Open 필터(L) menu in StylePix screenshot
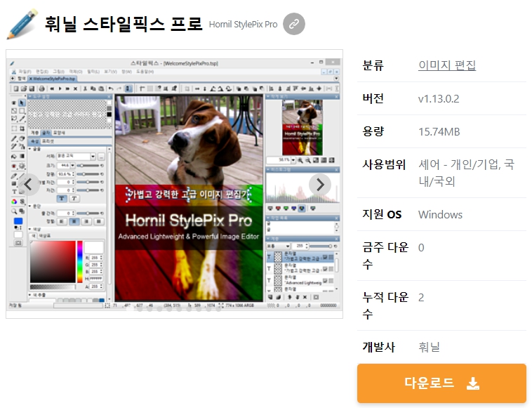The image size is (532, 408). (93, 72)
